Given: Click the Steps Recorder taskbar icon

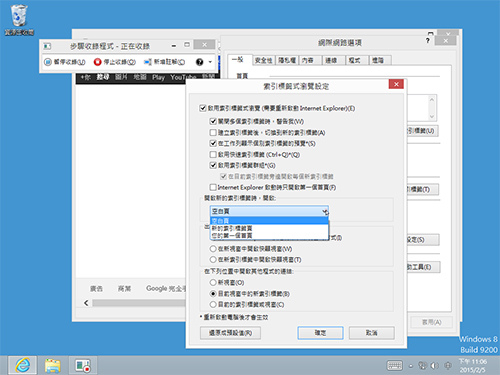Looking at the screenshot, I should [x=83, y=365].
